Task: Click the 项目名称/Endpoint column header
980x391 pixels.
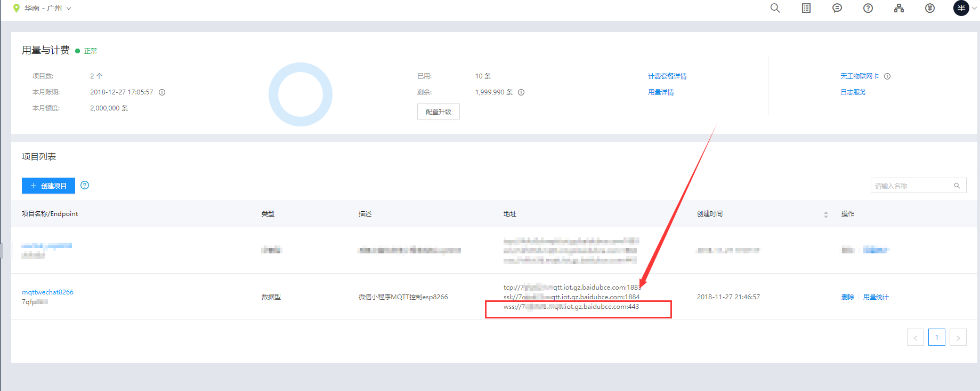Action: click(x=50, y=214)
